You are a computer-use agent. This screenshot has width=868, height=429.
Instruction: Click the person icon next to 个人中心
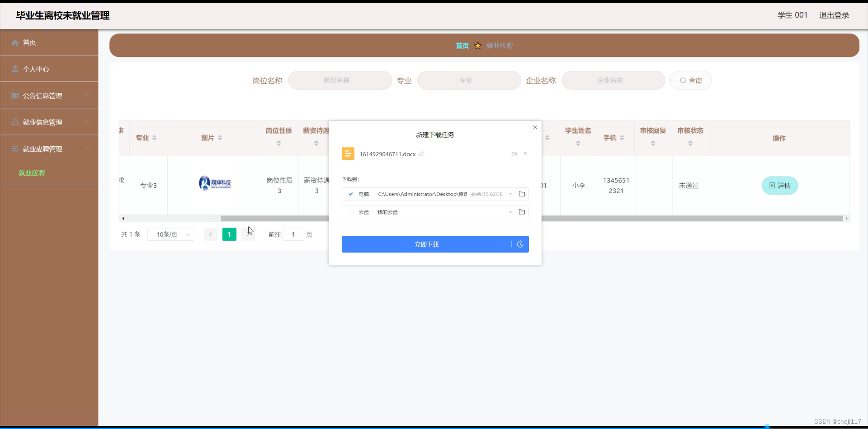[x=15, y=69]
